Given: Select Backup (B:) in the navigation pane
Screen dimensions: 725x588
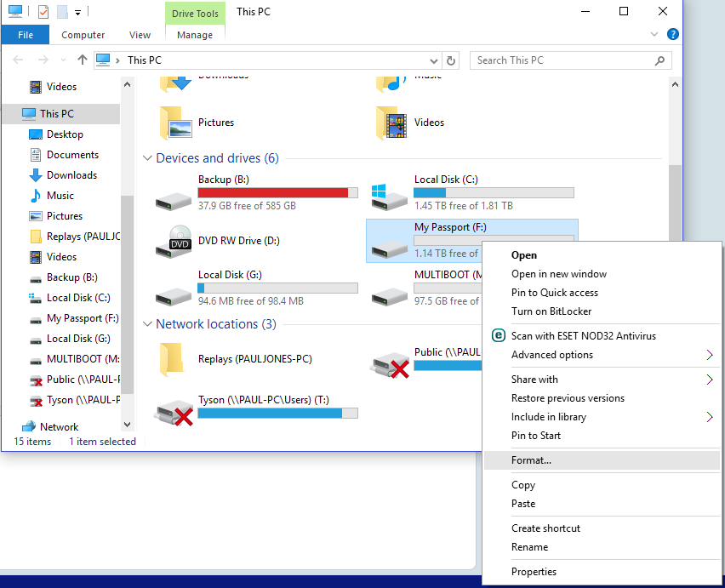Looking at the screenshot, I should tap(71, 277).
